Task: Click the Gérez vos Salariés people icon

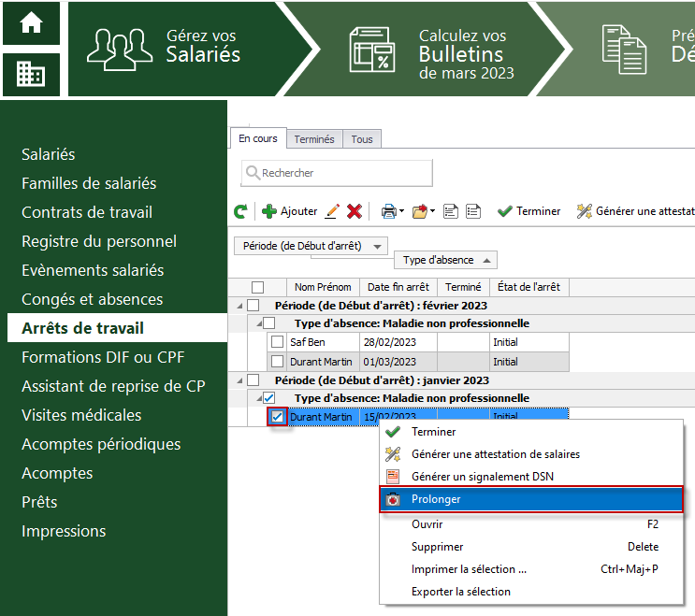Action: (120, 50)
